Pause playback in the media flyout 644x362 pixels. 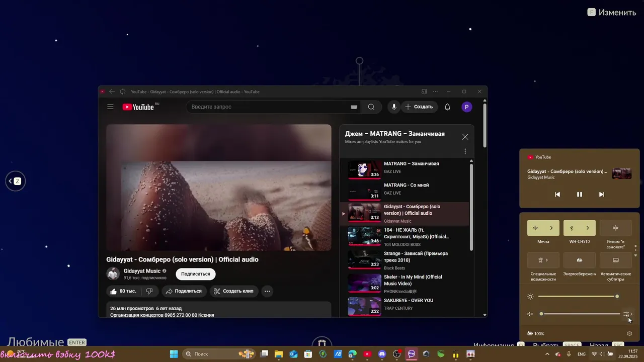[580, 195]
